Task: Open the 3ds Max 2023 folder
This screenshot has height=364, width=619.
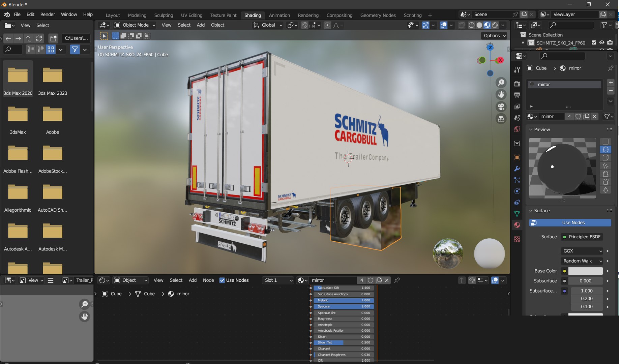Action: tap(53, 80)
